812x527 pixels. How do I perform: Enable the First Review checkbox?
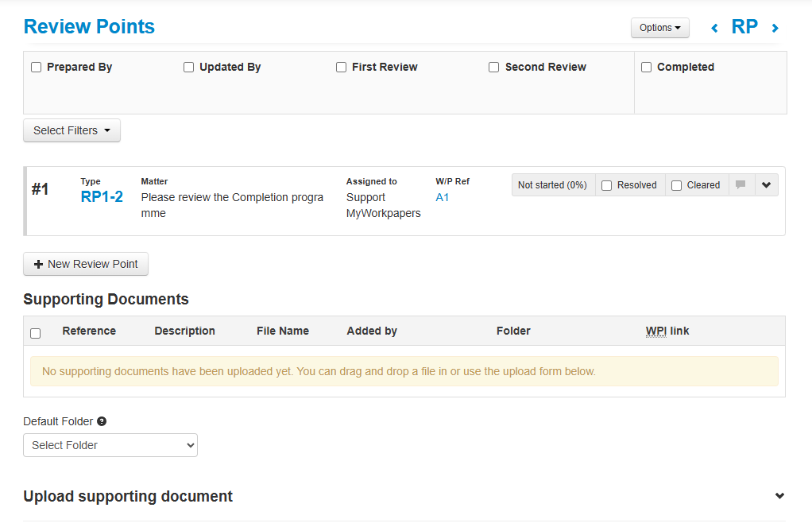[342, 68]
